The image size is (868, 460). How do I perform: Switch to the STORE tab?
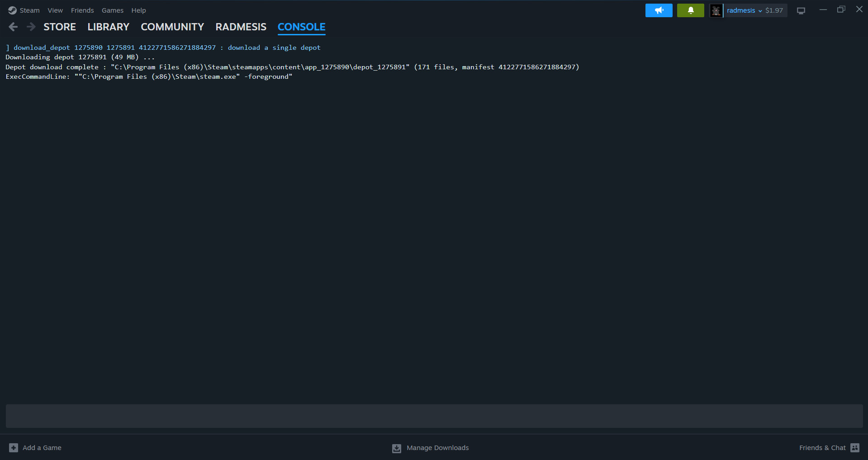tap(60, 27)
